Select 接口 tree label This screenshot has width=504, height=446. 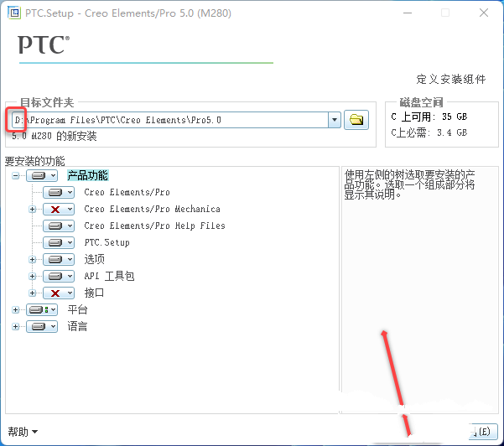point(94,293)
